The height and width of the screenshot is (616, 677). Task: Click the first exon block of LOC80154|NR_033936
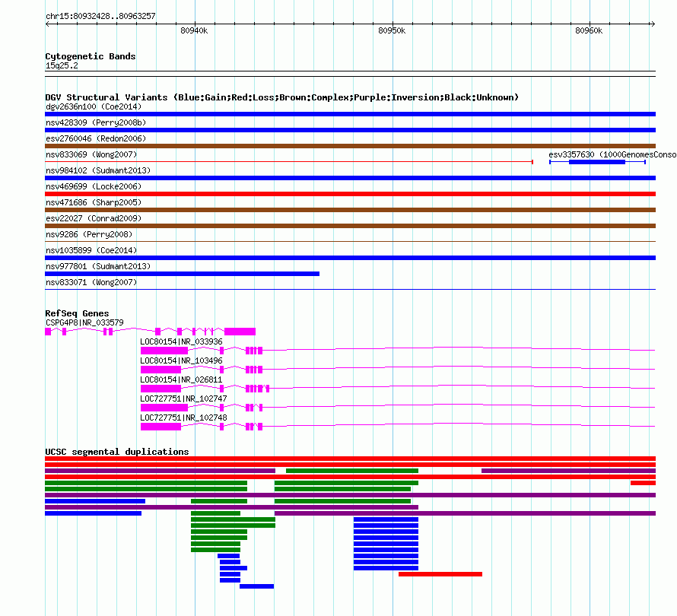tap(164, 351)
